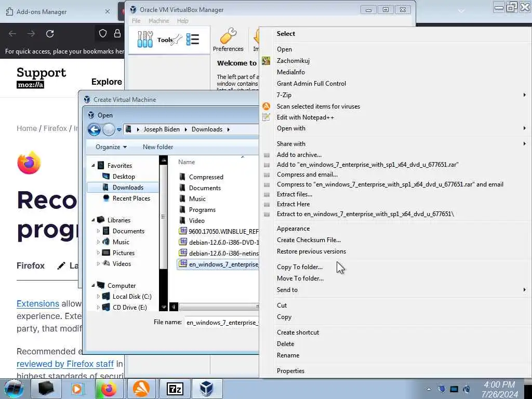Open media player from the taskbar
This screenshot has width=532, height=399.
[77, 389]
